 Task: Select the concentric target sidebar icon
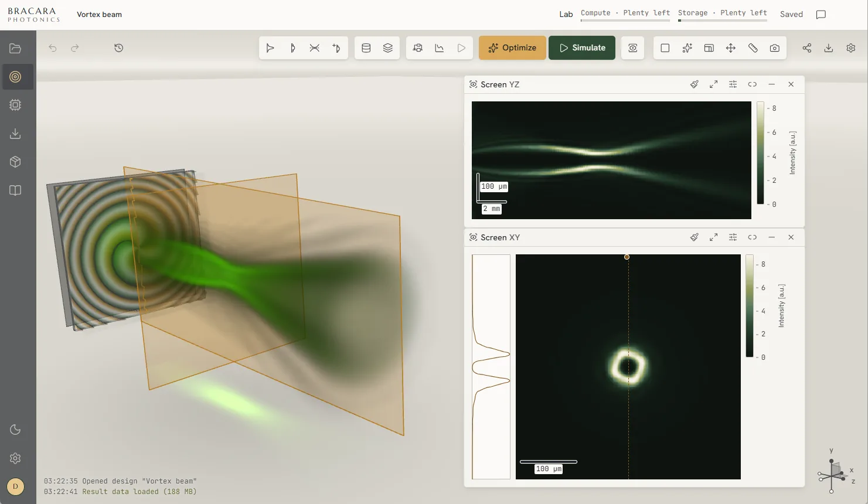[x=15, y=77]
